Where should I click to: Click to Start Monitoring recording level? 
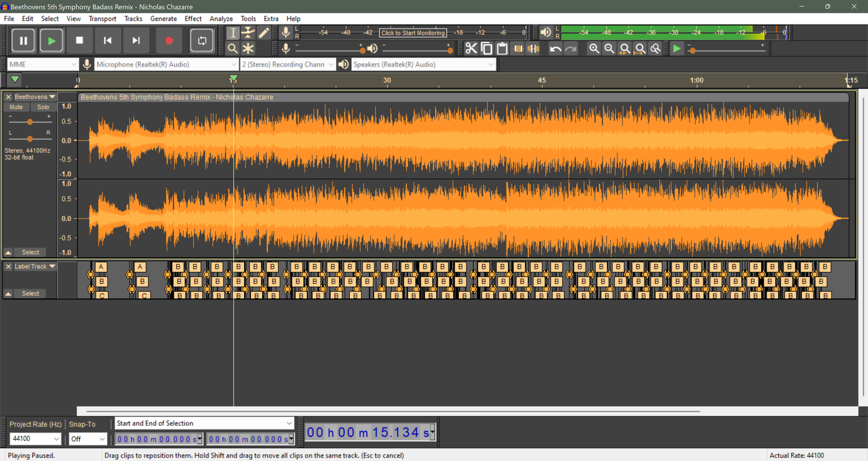[413, 33]
